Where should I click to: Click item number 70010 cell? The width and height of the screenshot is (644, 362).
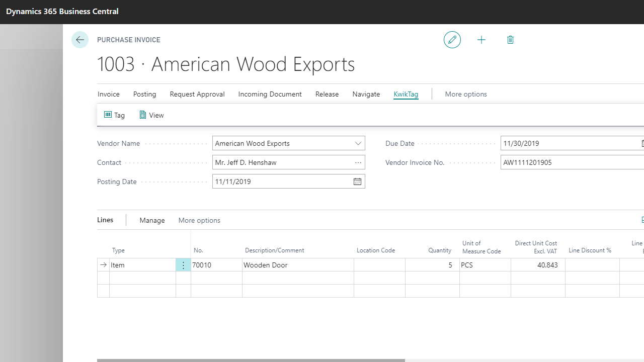(x=216, y=265)
